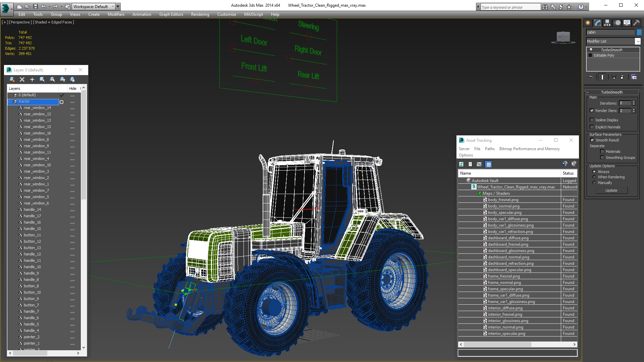Click Add Selected Objects plus icon in Layer dialog
Screen dimensions: 644x362
pos(32,79)
